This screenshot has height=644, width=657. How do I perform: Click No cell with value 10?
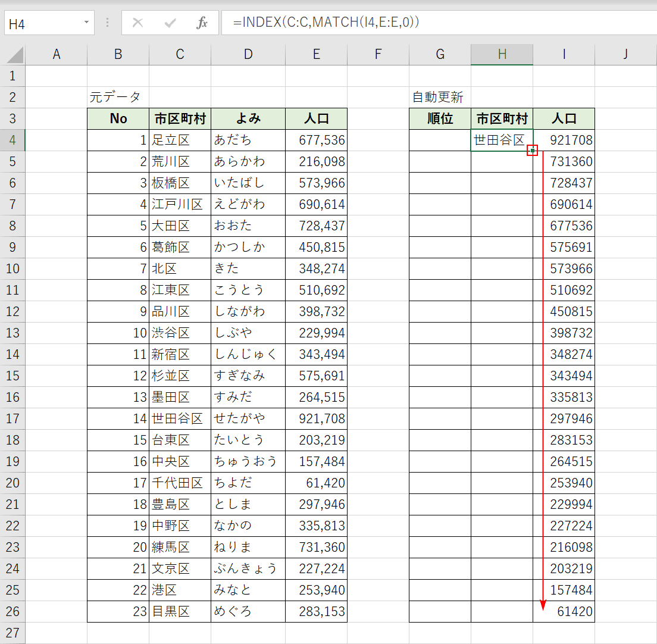pyautogui.click(x=118, y=333)
